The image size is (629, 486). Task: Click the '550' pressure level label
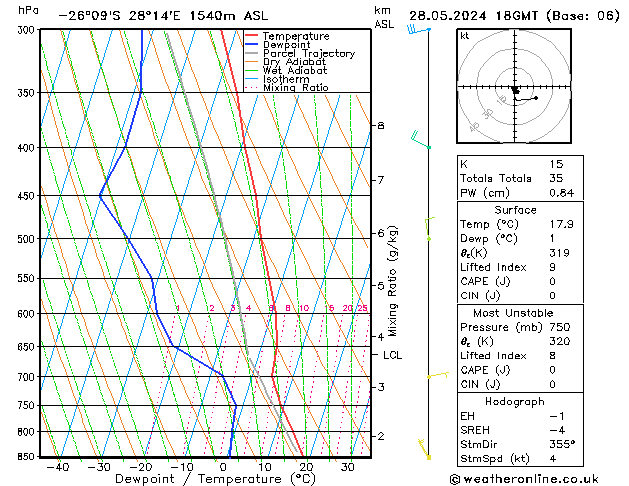pos(28,279)
